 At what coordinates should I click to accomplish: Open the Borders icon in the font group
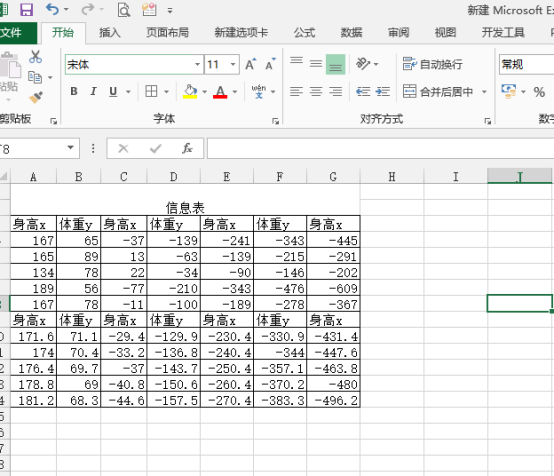coord(151,92)
